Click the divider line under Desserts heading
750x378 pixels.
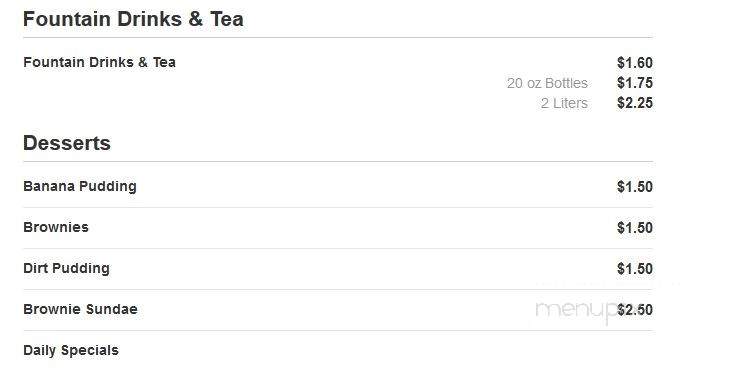[338, 162]
